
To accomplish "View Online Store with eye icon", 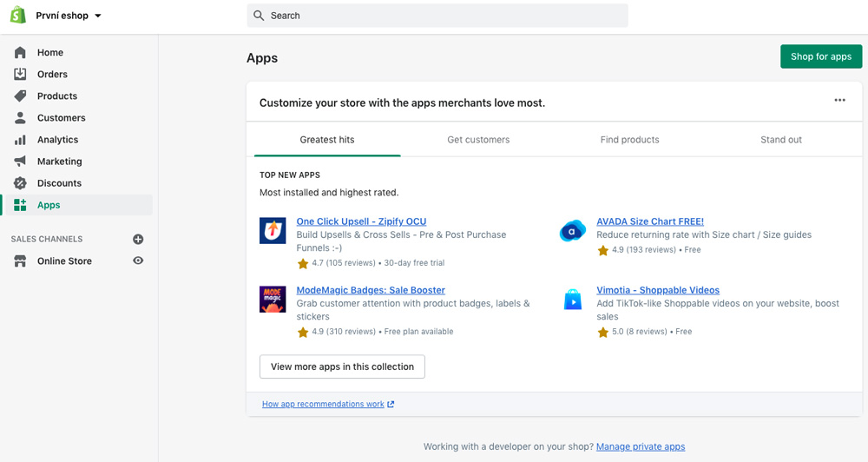I will click(x=138, y=261).
